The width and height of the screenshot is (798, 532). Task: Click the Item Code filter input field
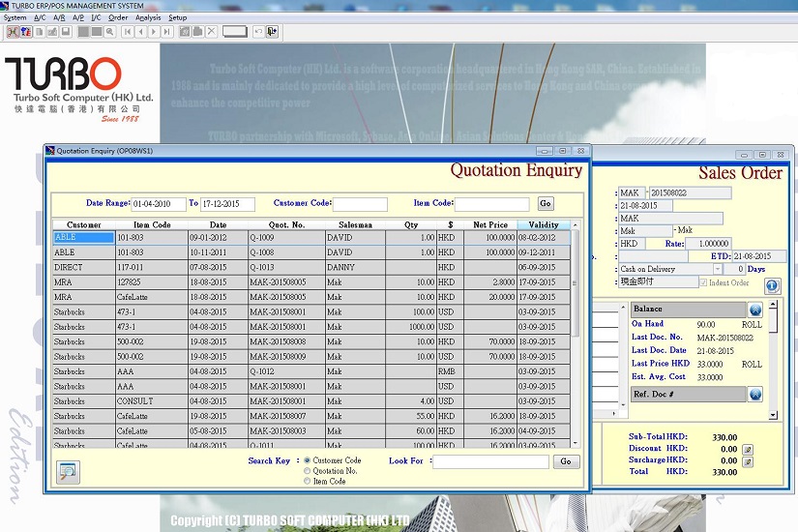pos(491,204)
